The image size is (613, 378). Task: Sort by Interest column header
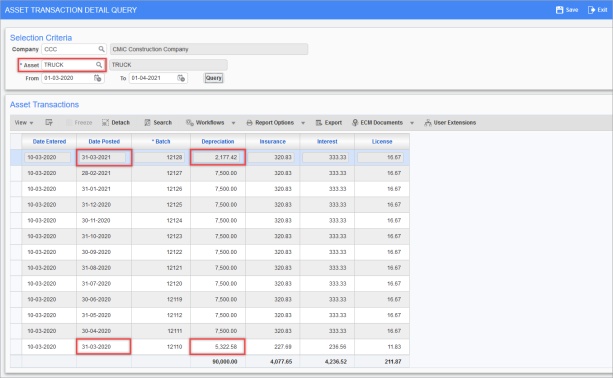coord(327,142)
